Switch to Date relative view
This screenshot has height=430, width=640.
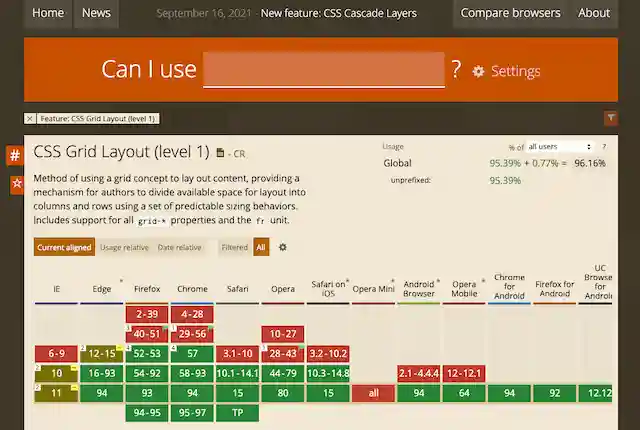point(180,247)
